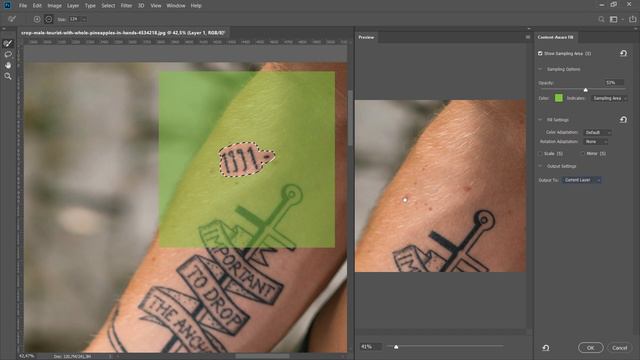Switch brush to add-to-sampling mode (plus)
The image size is (640, 360).
pos(37,19)
